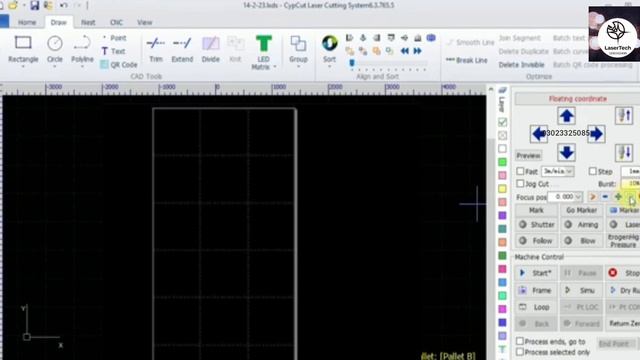Image resolution: width=640 pixels, height=360 pixels.
Task: Click the Stop machine button
Action: point(624,273)
